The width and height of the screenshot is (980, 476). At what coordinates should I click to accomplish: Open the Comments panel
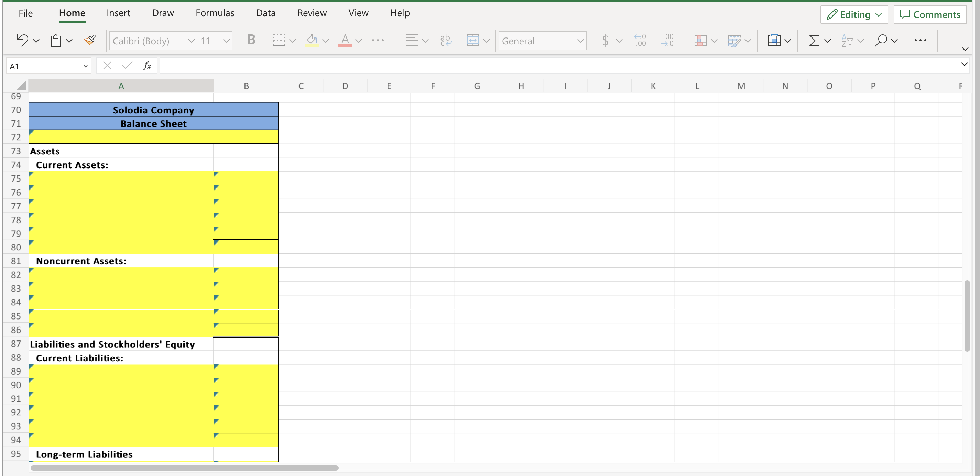(930, 14)
